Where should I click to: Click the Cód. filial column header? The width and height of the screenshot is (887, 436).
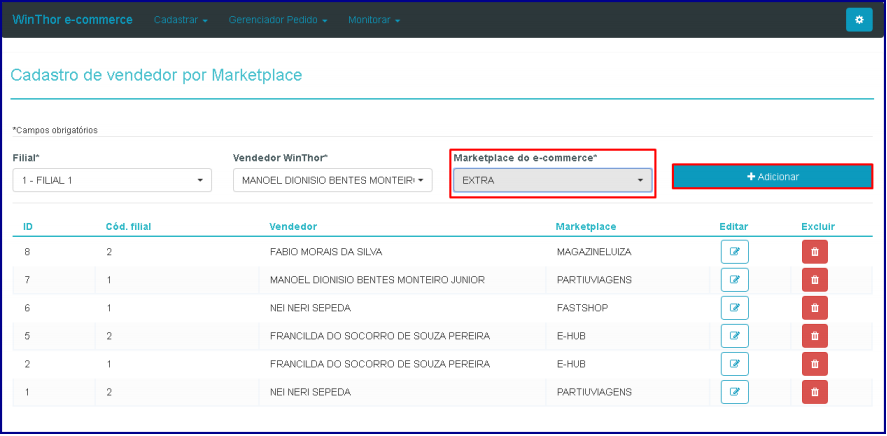tap(128, 227)
